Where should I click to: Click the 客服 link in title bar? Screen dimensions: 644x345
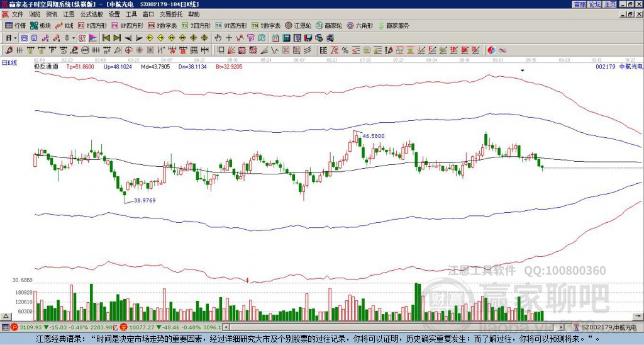[x=579, y=4]
